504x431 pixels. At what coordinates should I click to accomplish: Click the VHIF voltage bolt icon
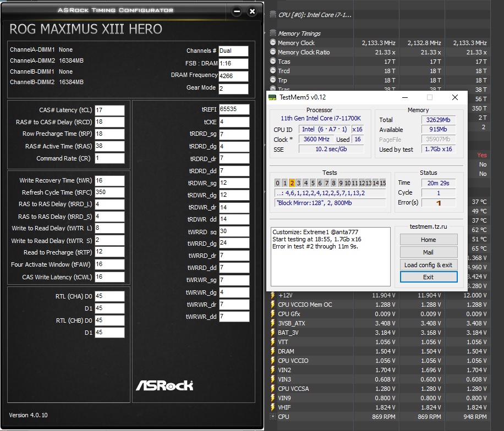(273, 407)
